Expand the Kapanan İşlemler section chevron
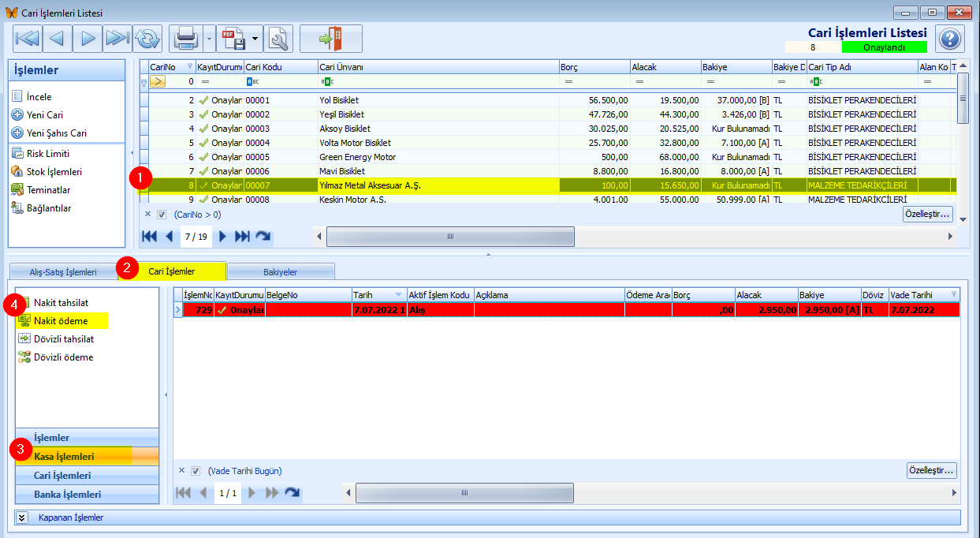 click(x=22, y=517)
